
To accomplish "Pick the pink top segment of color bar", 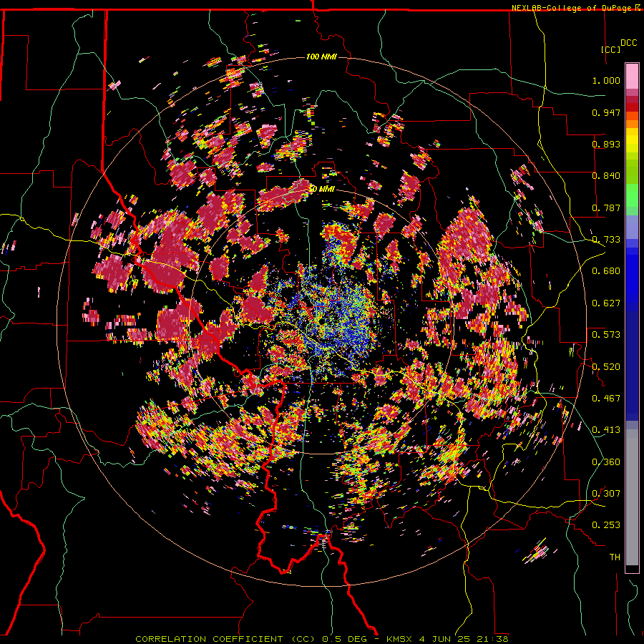I will click(632, 77).
